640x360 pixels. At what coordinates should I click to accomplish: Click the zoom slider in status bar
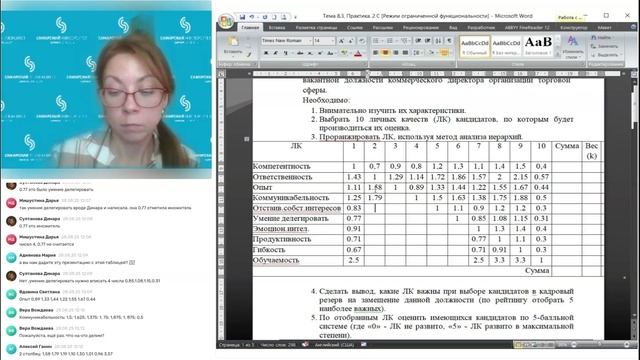[x=599, y=345]
